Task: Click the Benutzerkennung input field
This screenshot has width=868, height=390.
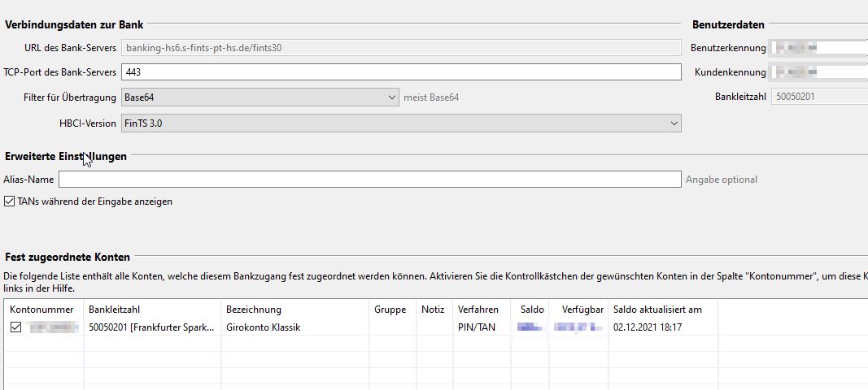Action: [x=818, y=48]
